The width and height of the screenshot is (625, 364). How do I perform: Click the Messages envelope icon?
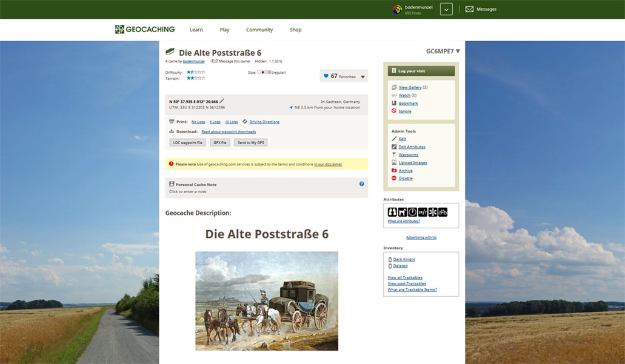(x=469, y=9)
